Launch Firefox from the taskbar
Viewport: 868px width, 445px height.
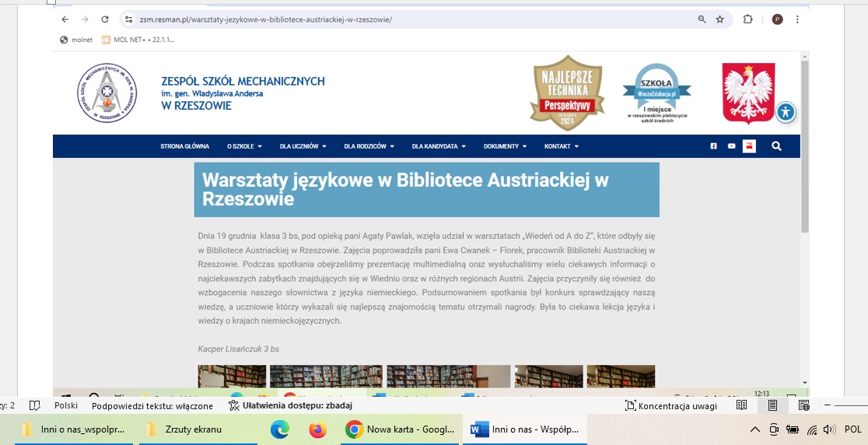tap(317, 429)
